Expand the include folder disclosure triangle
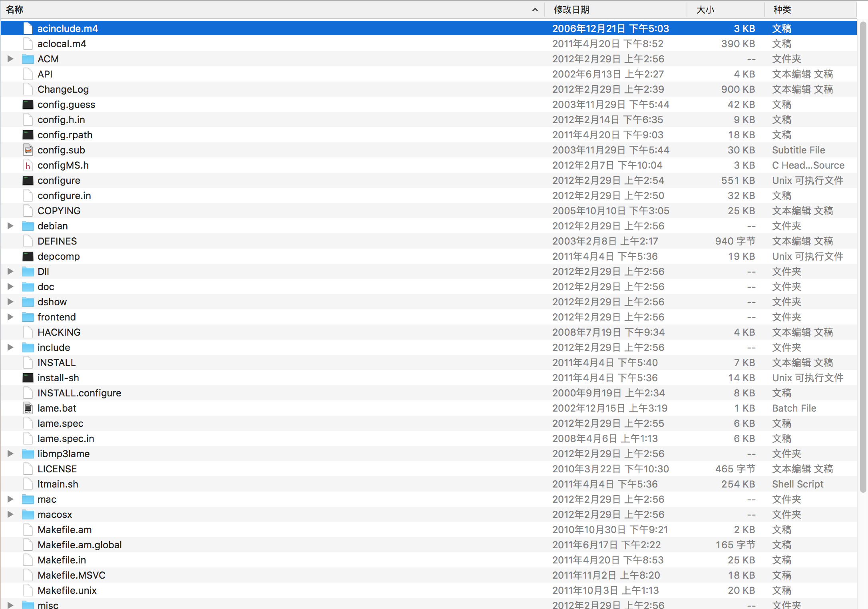The image size is (868, 609). click(x=10, y=347)
